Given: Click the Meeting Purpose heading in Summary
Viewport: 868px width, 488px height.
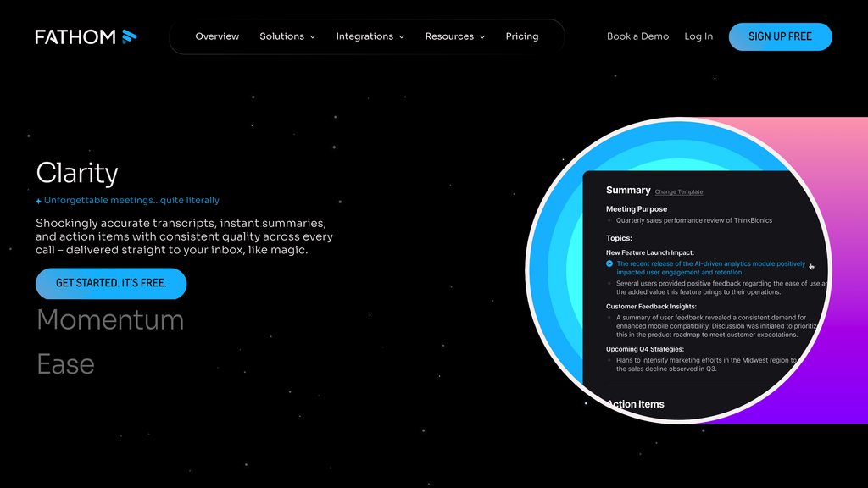Looking at the screenshot, I should coord(636,208).
